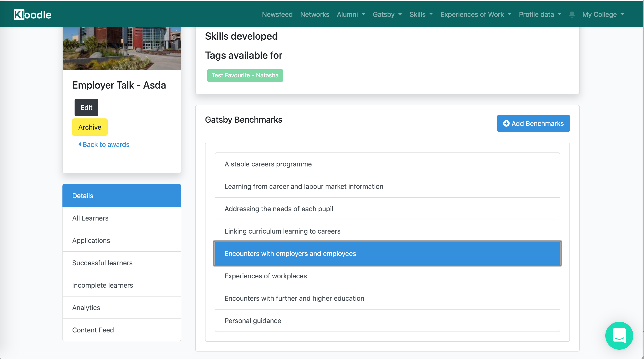View Successful learners

tap(122, 263)
